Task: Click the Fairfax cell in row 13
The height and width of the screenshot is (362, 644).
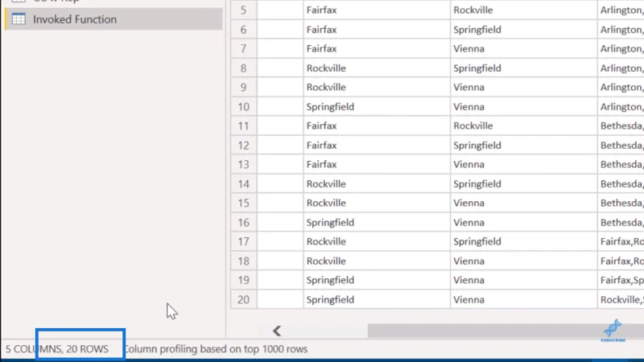Action: click(377, 164)
